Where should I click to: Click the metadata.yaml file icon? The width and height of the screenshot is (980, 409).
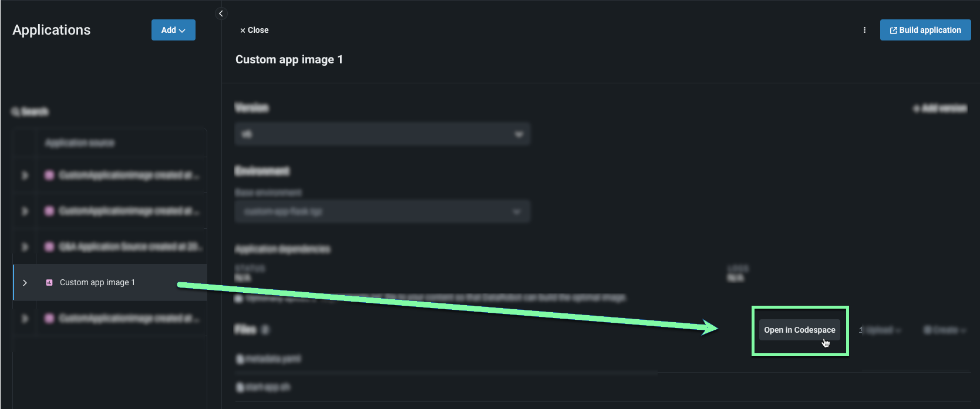(240, 359)
